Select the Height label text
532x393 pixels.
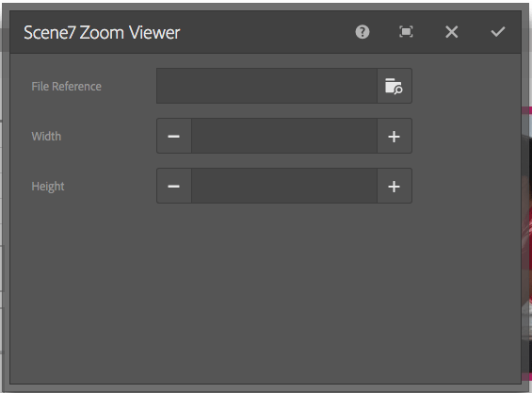point(48,187)
